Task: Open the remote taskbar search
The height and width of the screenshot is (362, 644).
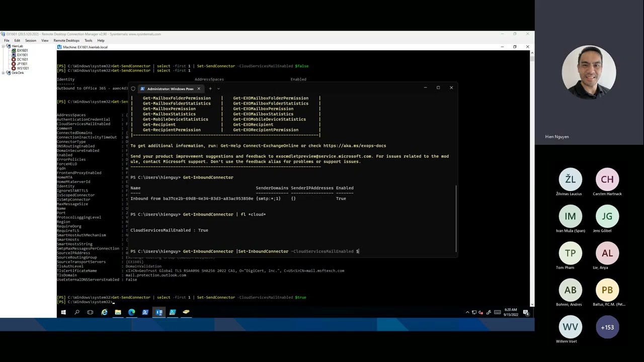Action: [77, 312]
